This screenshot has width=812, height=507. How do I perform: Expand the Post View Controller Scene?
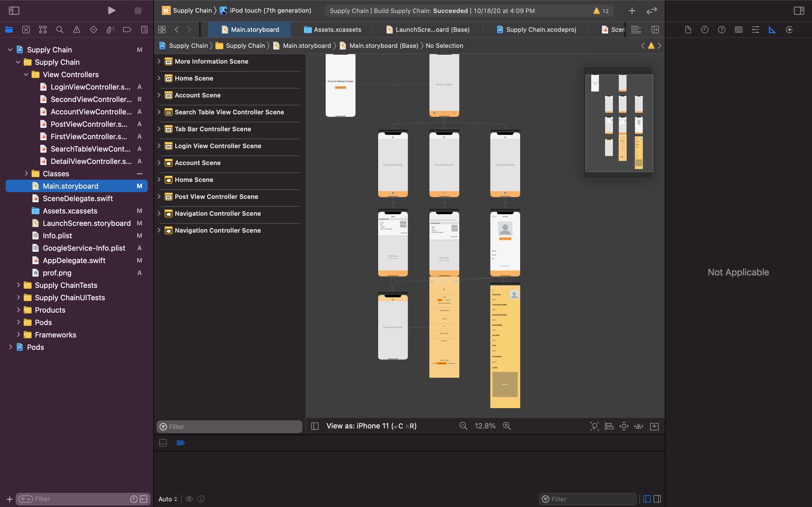pyautogui.click(x=159, y=197)
